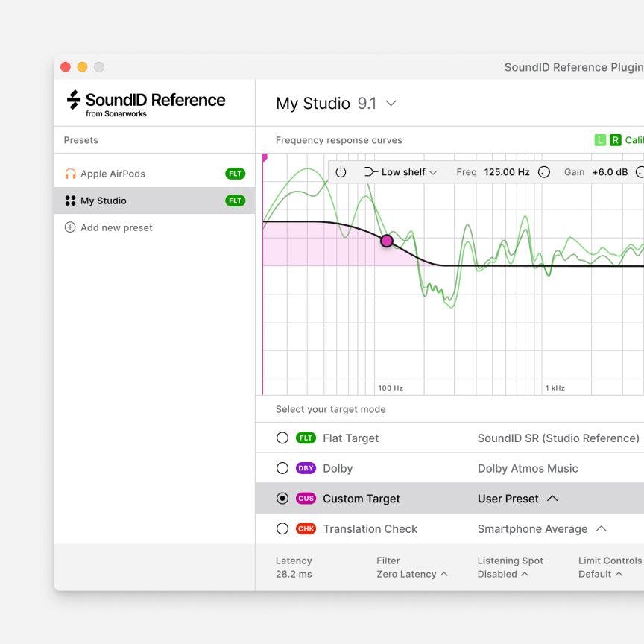Screen dimensions: 644x644
Task: Select the Dolby target mode
Action: click(x=283, y=468)
